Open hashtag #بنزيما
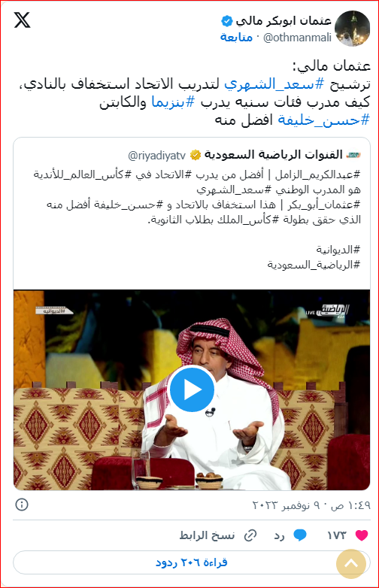This screenshot has width=379, height=588. (x=173, y=102)
